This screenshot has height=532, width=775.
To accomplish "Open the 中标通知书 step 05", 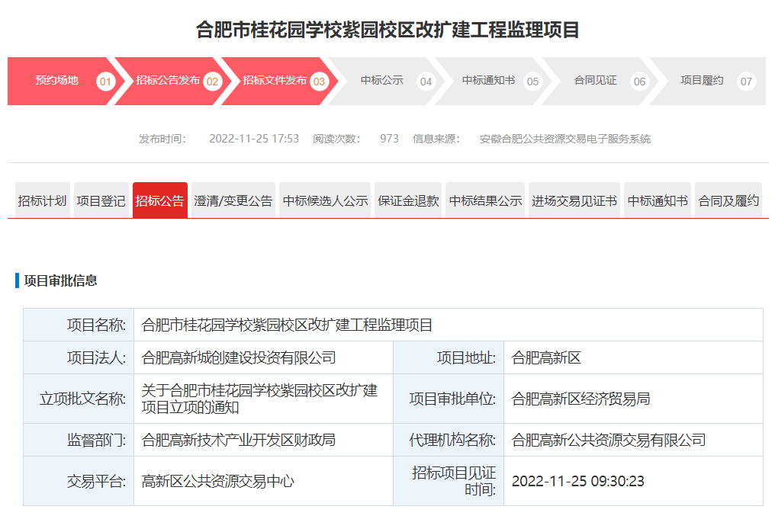I will [492, 81].
